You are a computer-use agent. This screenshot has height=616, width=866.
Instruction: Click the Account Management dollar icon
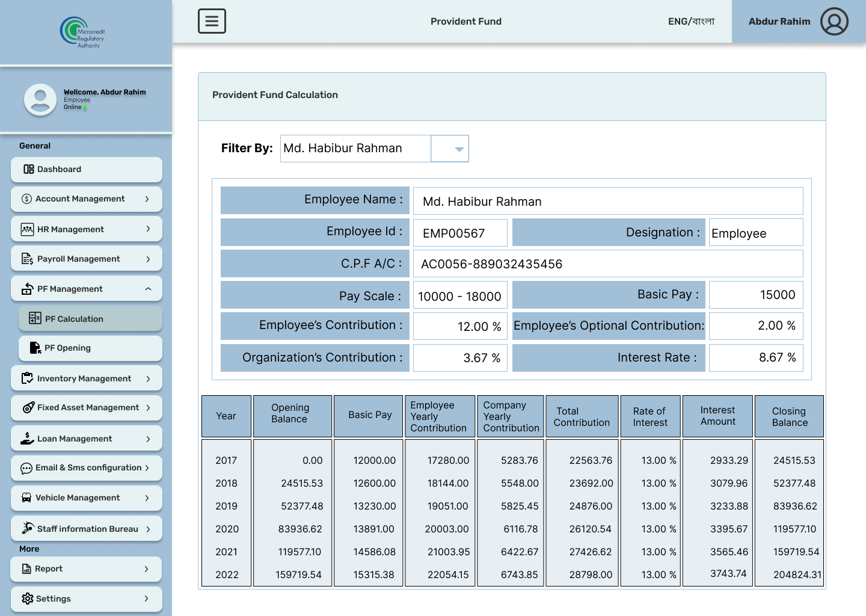[x=26, y=199]
